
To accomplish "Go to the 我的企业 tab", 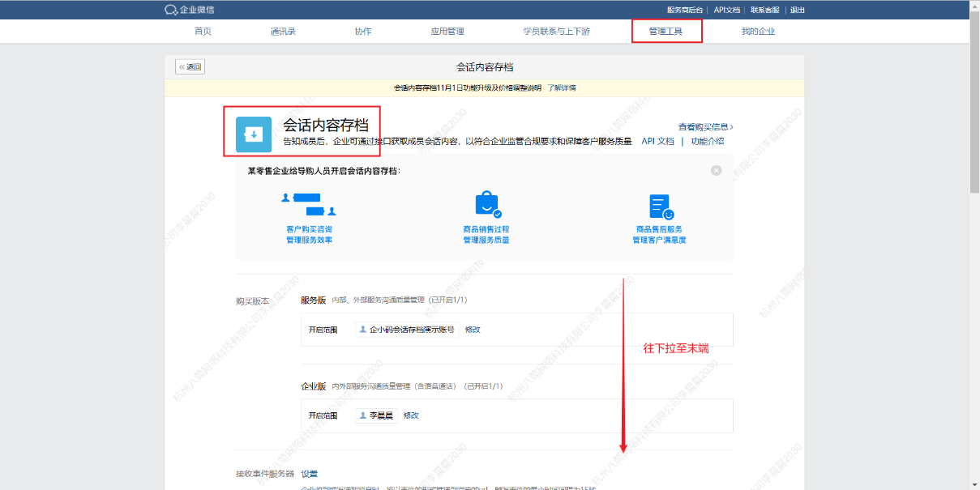I will [x=758, y=32].
